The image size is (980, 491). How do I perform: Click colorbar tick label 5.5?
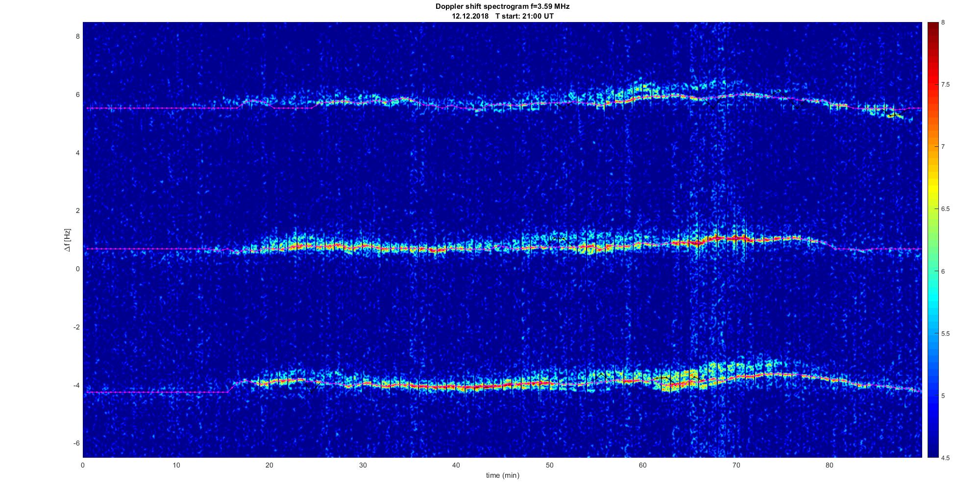(945, 334)
